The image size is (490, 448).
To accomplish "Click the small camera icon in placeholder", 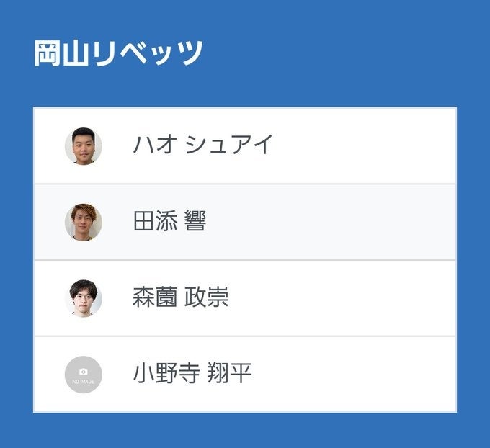I will (x=83, y=371).
